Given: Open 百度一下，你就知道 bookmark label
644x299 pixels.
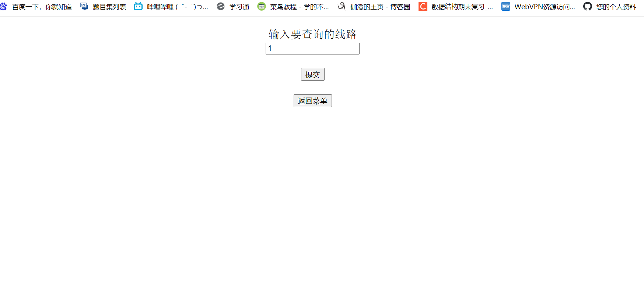Looking at the screenshot, I should 42,7.
